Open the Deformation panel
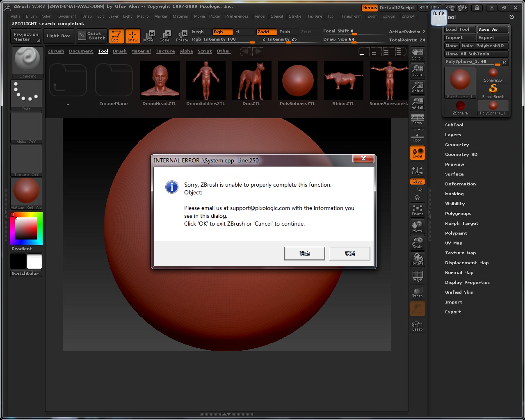The height and width of the screenshot is (420, 525). pyautogui.click(x=460, y=184)
